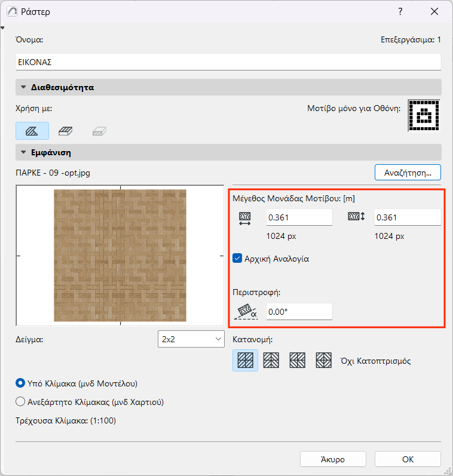Image resolution: width=453 pixels, height=476 pixels.
Task: Choose the third mirroring distribution icon
Action: [x=298, y=360]
